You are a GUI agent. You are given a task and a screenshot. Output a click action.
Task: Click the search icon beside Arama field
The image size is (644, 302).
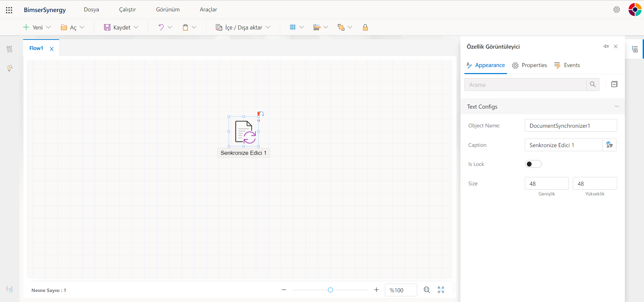click(593, 84)
